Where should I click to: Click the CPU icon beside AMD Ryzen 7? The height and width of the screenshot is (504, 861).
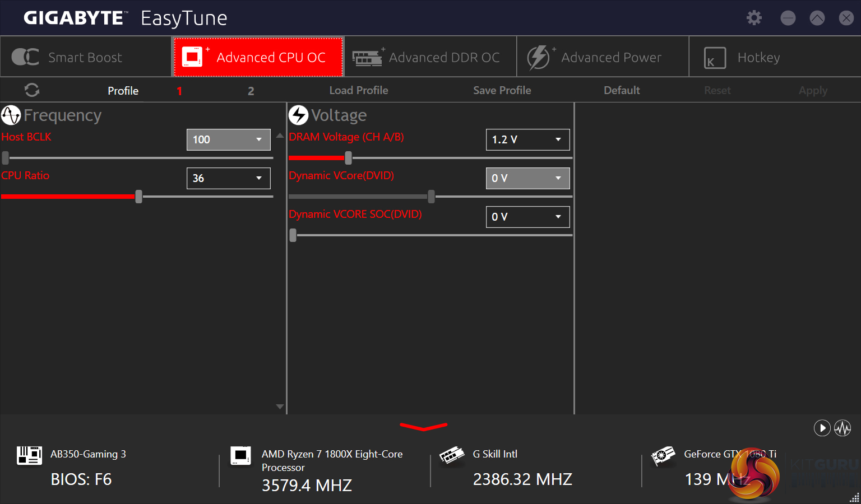241,455
